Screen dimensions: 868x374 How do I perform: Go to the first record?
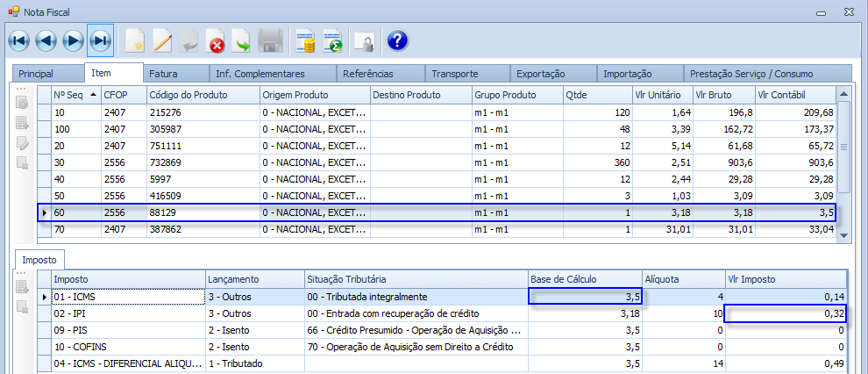click(x=19, y=40)
